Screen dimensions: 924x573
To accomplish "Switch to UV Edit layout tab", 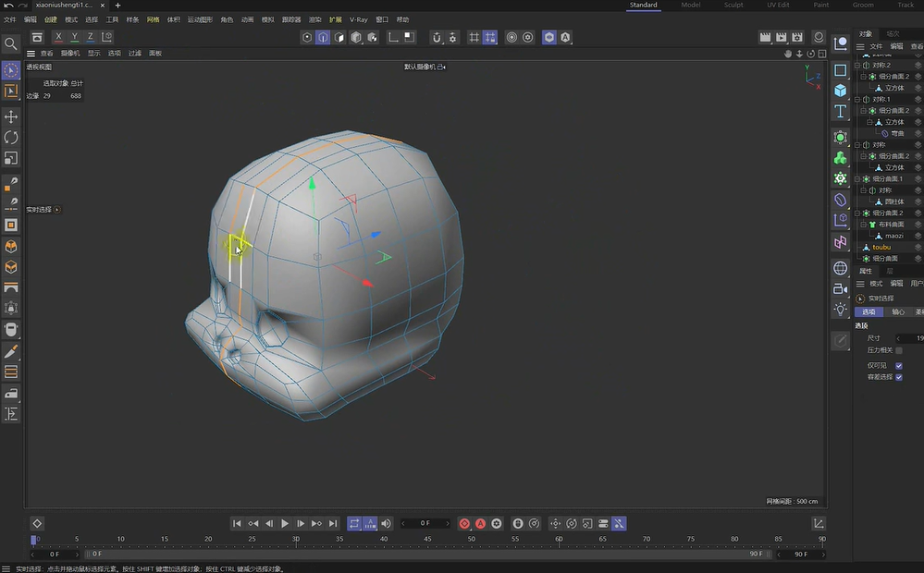I will [x=778, y=5].
